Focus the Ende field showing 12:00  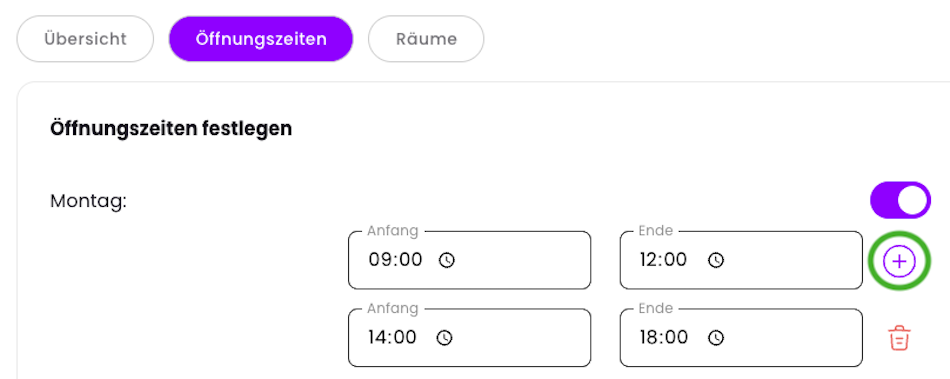(x=741, y=260)
